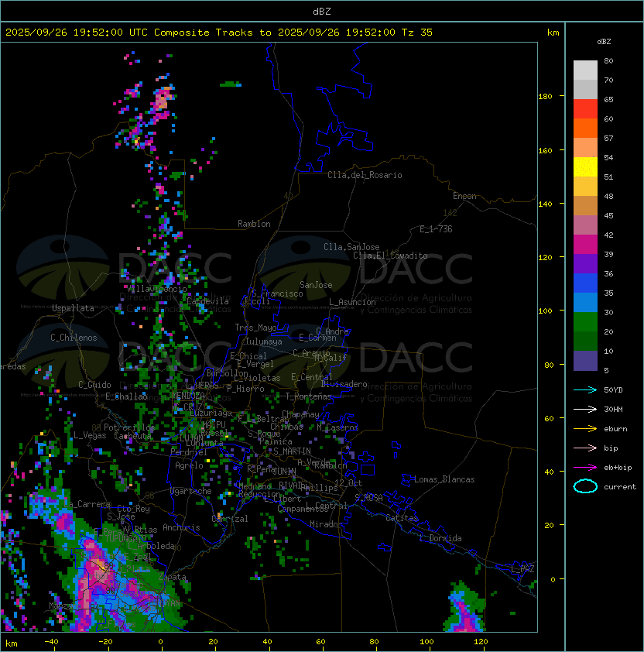Click the yellow eburn arrow icon
Viewport: 644px width, 652px height.
pyautogui.click(x=585, y=429)
